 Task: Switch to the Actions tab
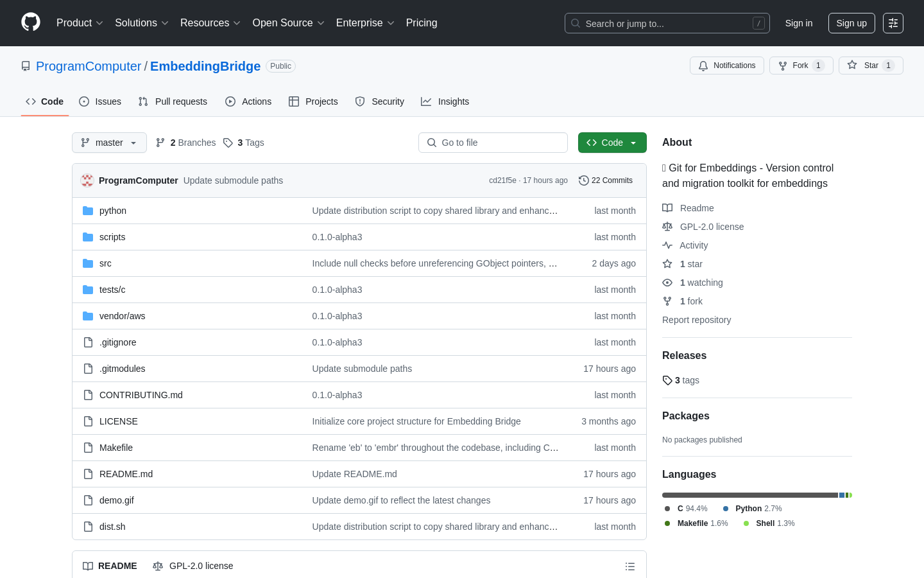248,101
